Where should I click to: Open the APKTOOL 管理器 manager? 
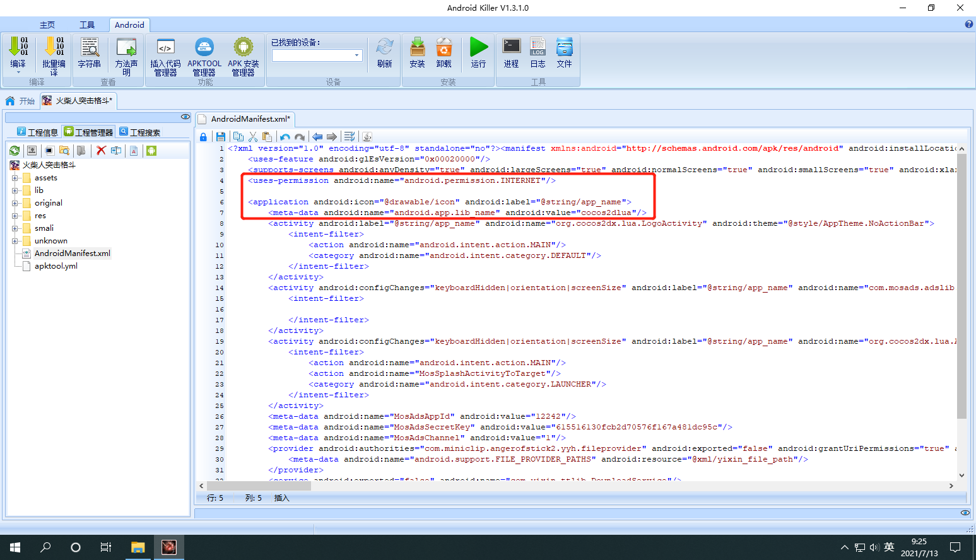(204, 57)
